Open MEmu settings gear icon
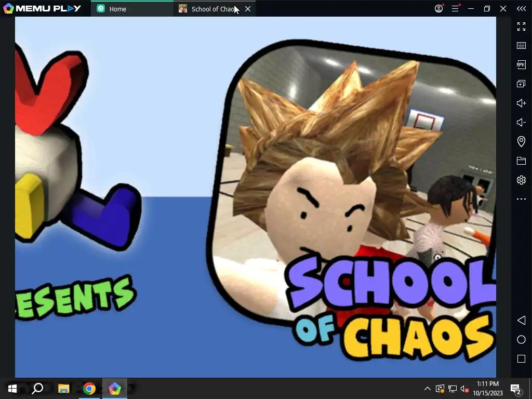 point(521,180)
